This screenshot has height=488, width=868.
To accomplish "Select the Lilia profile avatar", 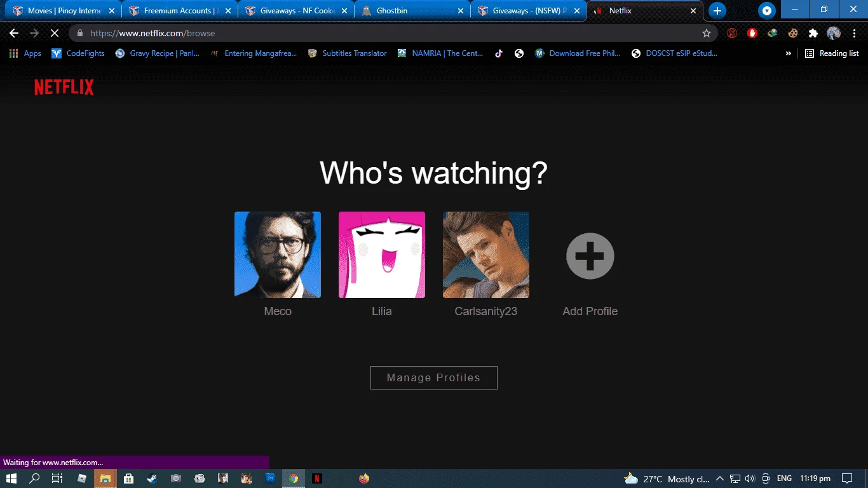I will 382,255.
